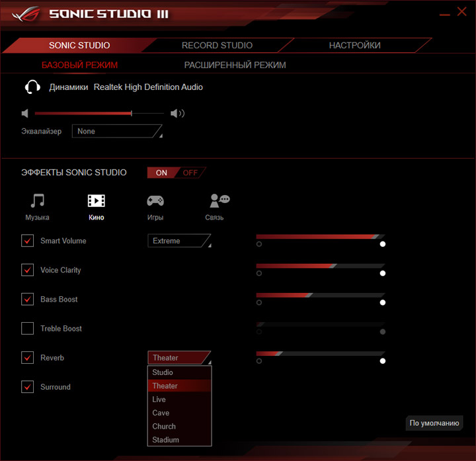Choose Live reverb option
The height and width of the screenshot is (461, 476).
(x=179, y=399)
